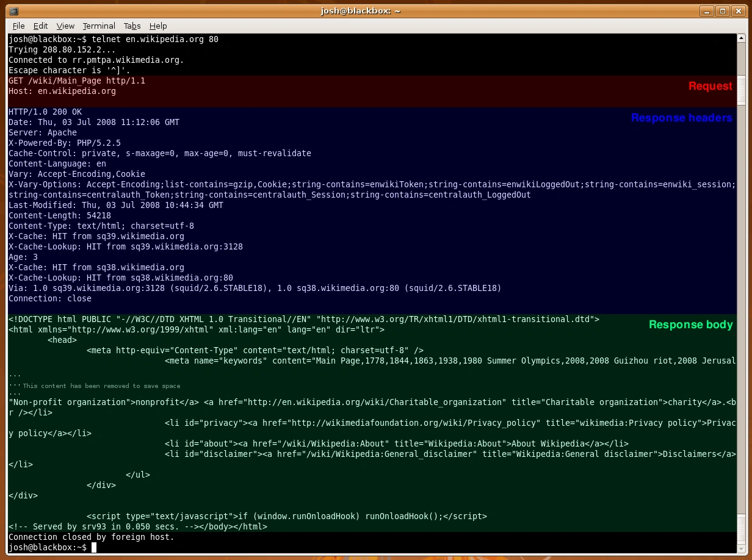Image resolution: width=752 pixels, height=560 pixels.
Task: Click the 'Served by srv93' comment line
Action: [138, 526]
